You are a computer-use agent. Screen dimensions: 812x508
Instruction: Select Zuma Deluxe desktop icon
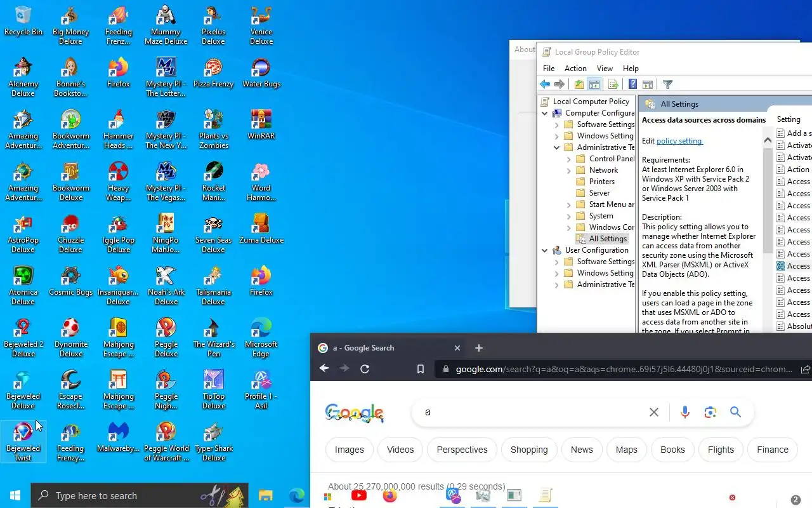point(261,229)
